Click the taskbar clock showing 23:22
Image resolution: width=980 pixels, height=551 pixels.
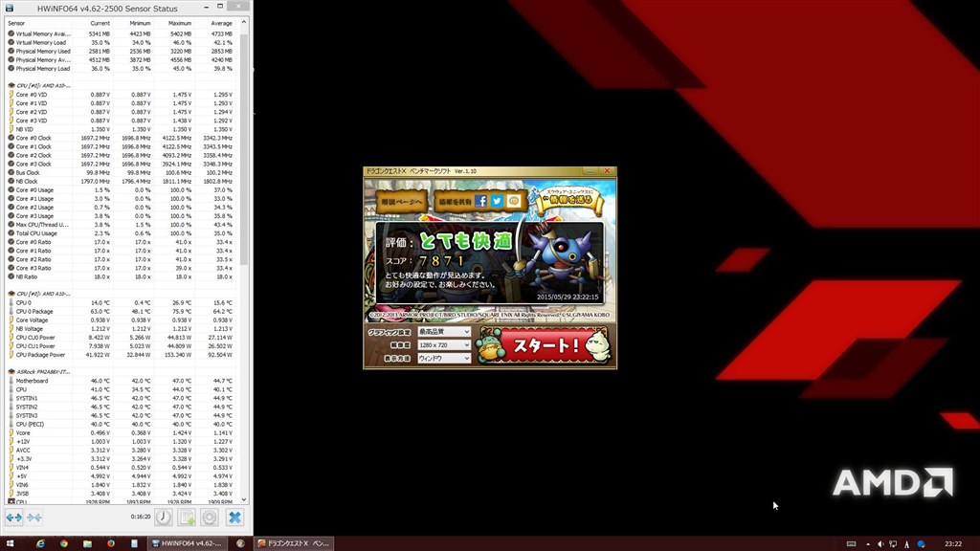pyautogui.click(x=953, y=543)
